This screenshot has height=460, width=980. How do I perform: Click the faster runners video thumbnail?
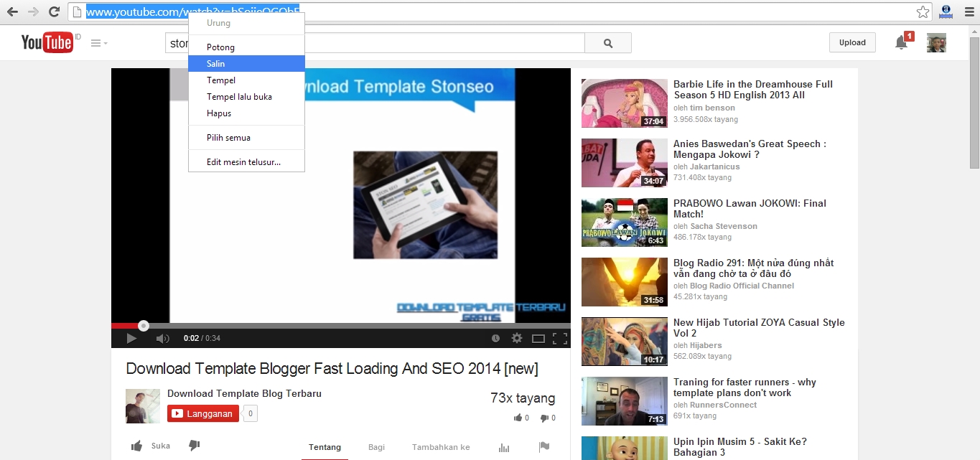pyautogui.click(x=625, y=401)
